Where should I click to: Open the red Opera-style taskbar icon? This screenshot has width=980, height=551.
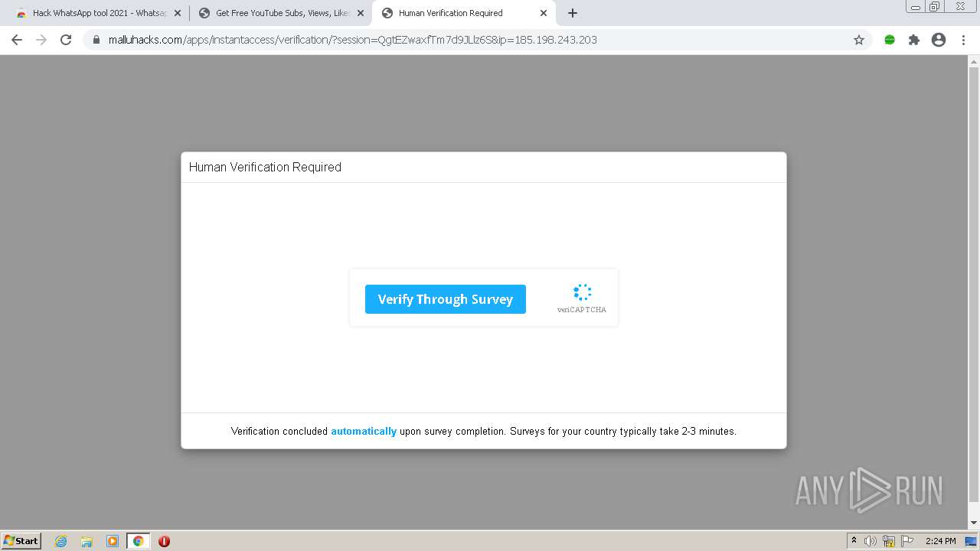click(164, 541)
